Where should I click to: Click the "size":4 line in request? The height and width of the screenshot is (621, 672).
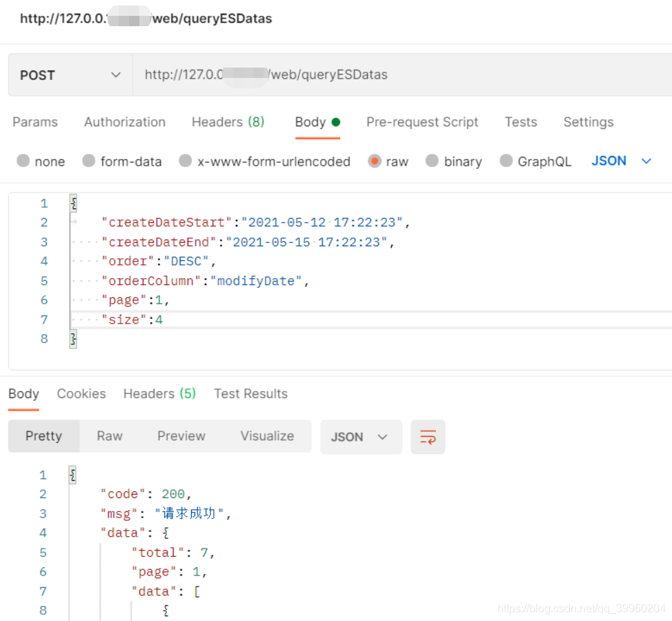tap(132, 319)
